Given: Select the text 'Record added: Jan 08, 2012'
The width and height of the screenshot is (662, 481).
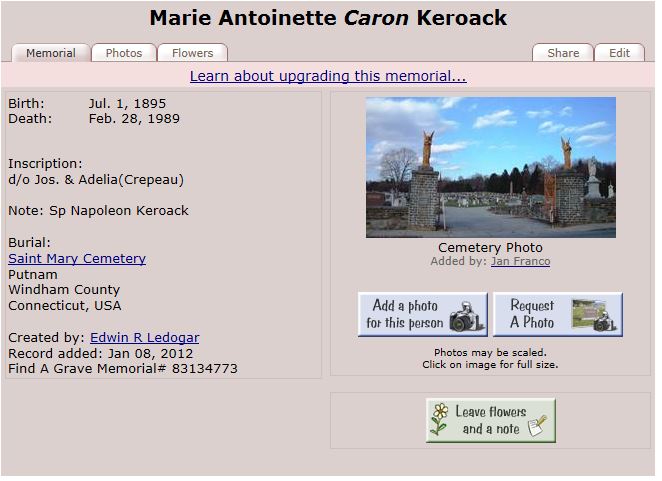Looking at the screenshot, I should (100, 353).
